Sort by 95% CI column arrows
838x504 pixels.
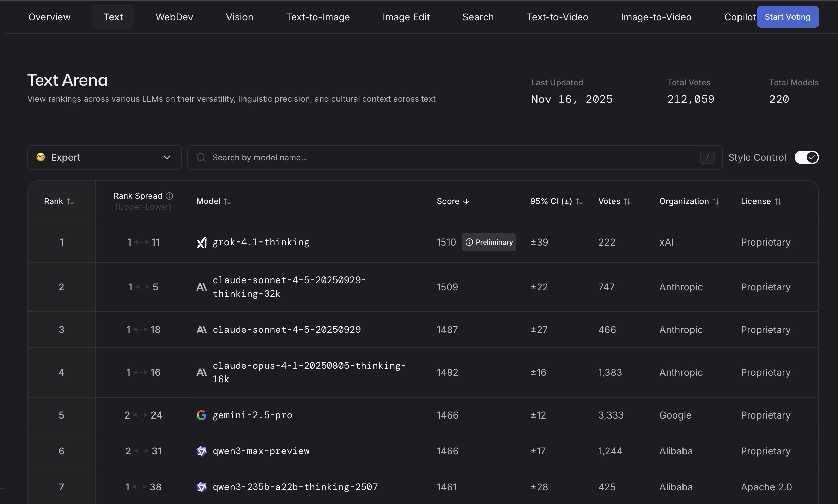(x=579, y=201)
